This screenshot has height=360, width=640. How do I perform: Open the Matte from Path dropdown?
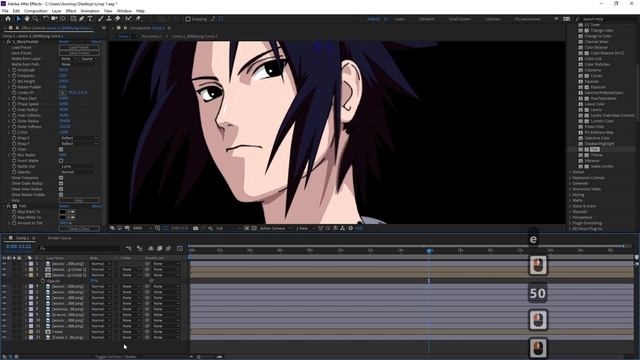79,64
